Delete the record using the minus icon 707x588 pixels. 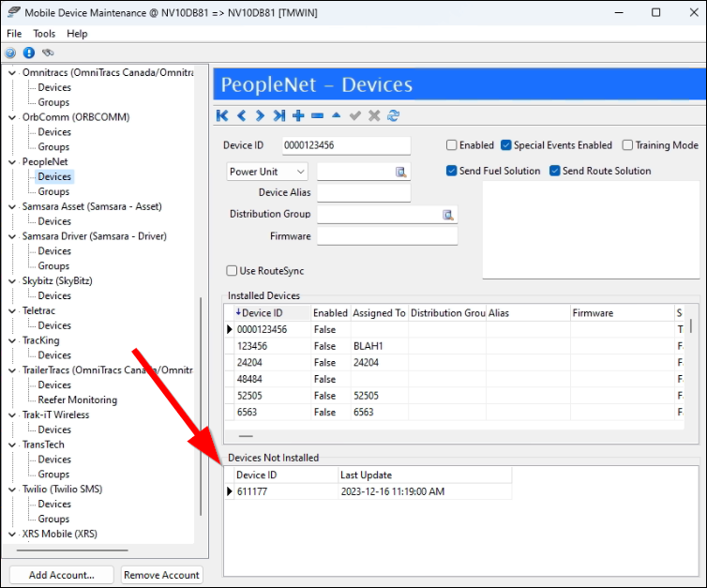(317, 115)
